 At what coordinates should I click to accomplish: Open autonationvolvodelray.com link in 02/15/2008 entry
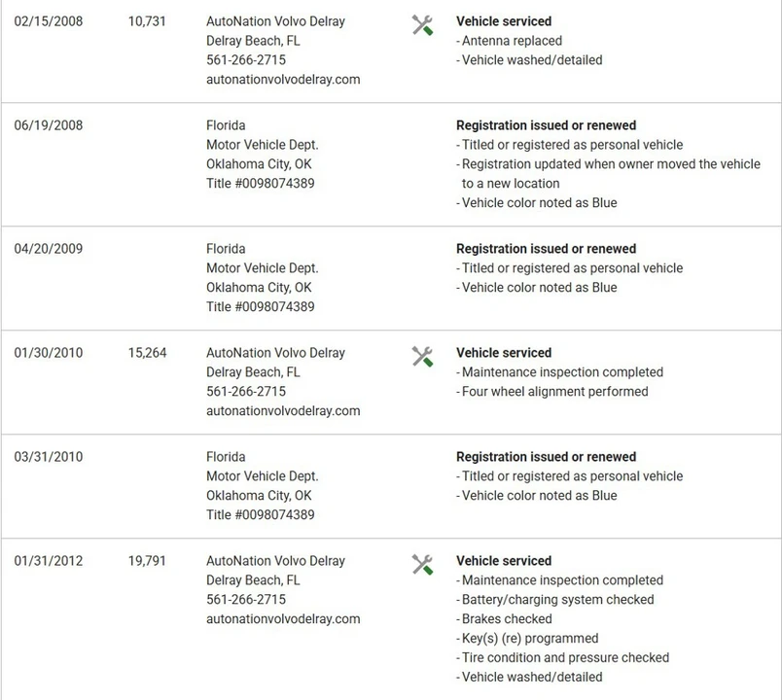(283, 80)
